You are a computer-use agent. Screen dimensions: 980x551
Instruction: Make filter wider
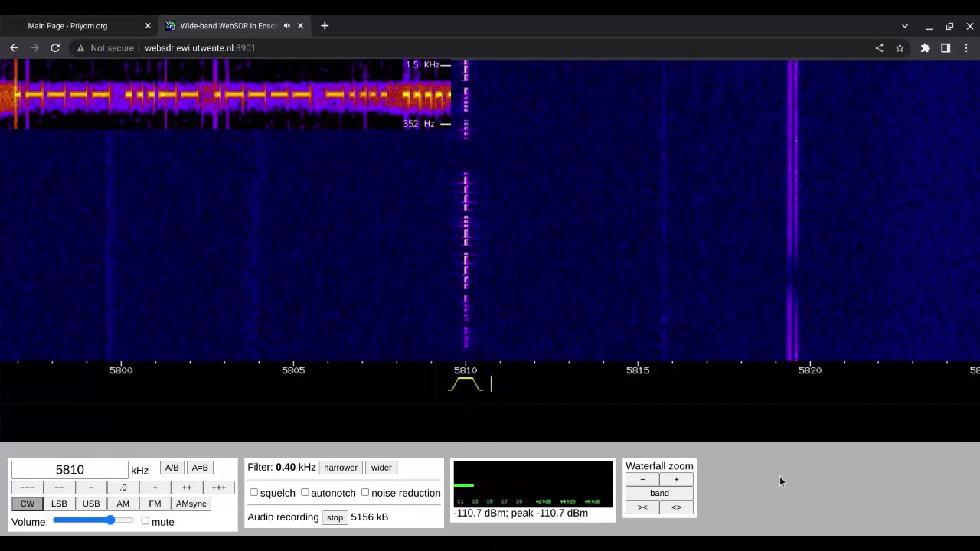[381, 468]
